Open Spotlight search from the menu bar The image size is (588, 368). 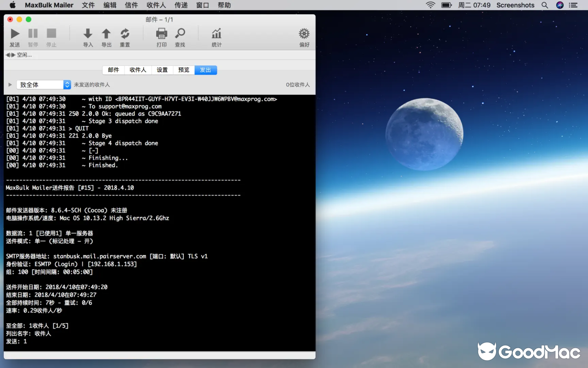(544, 5)
